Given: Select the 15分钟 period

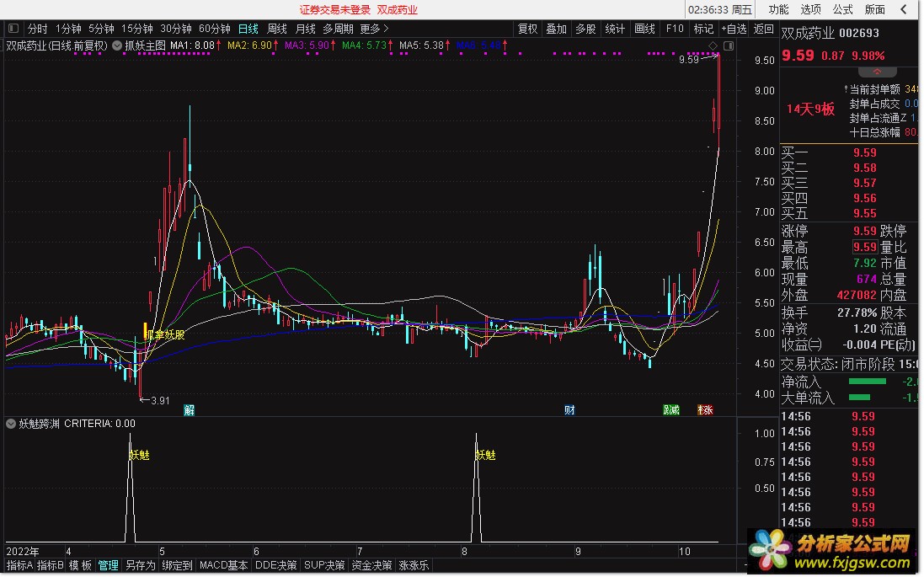Looking at the screenshot, I should point(137,29).
